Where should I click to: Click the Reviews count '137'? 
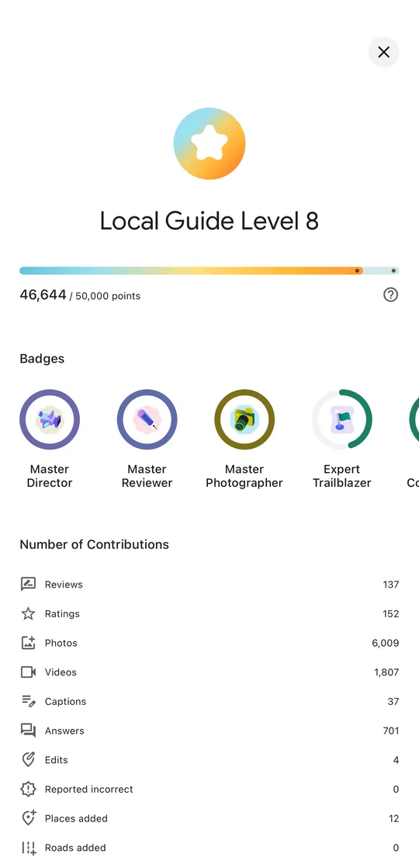coord(391,585)
